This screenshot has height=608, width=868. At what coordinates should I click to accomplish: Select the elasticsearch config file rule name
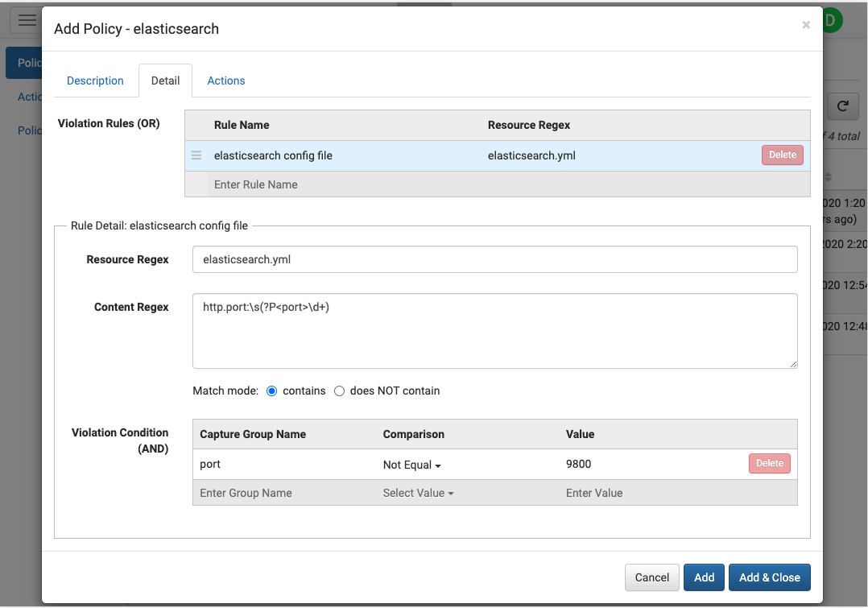[273, 155]
